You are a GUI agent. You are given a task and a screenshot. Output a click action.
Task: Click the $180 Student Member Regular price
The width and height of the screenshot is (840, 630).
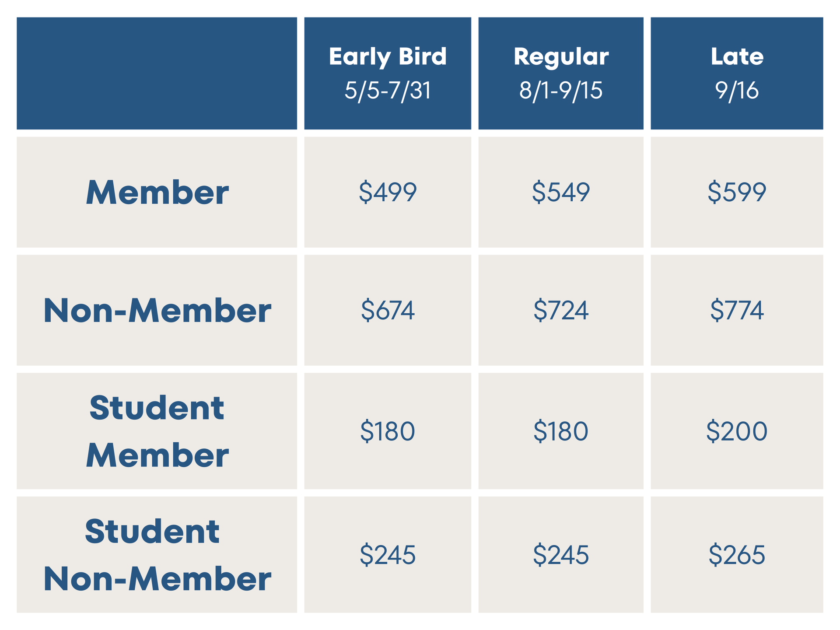[x=561, y=431]
